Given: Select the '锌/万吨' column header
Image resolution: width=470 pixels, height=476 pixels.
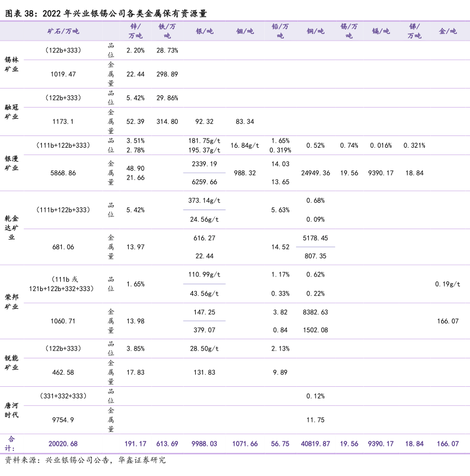Looking at the screenshot, I should 135,31.
